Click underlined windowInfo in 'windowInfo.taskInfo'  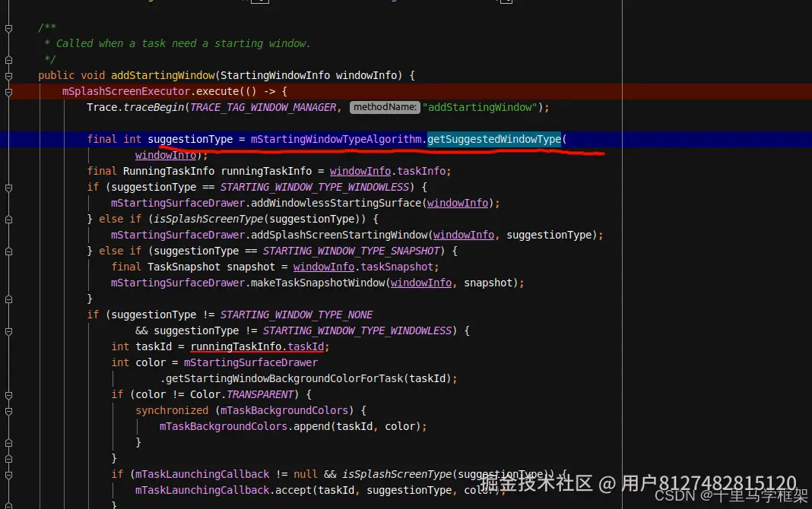pyautogui.click(x=360, y=171)
